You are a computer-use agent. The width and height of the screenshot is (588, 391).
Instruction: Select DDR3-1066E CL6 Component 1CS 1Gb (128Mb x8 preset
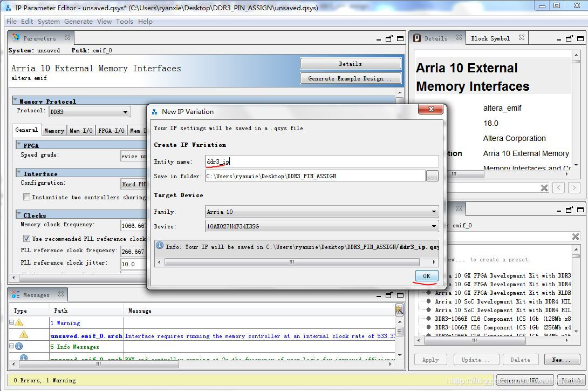(x=503, y=319)
